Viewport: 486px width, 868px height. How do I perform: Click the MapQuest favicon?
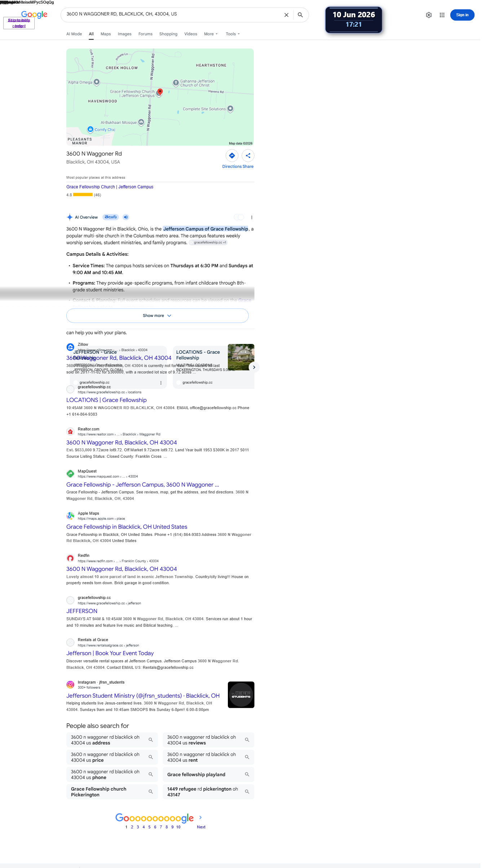pyautogui.click(x=70, y=474)
